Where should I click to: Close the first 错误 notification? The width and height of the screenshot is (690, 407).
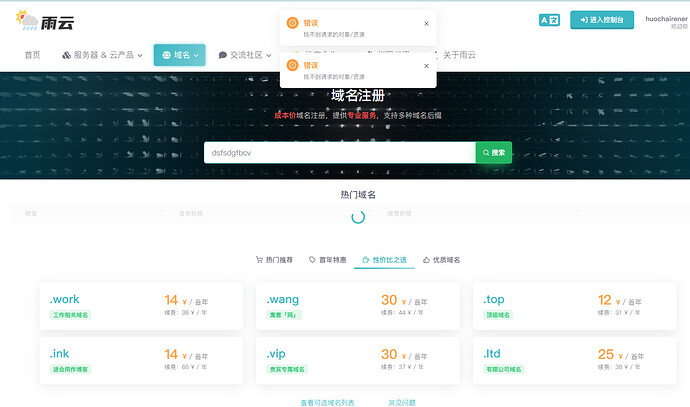click(426, 23)
